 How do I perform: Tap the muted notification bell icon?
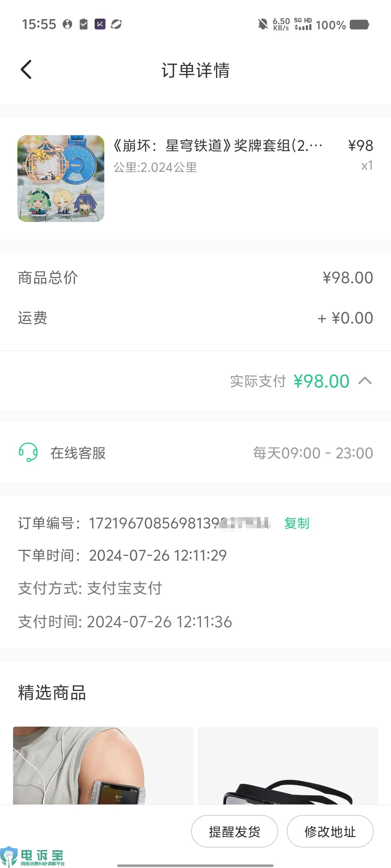pyautogui.click(x=263, y=24)
